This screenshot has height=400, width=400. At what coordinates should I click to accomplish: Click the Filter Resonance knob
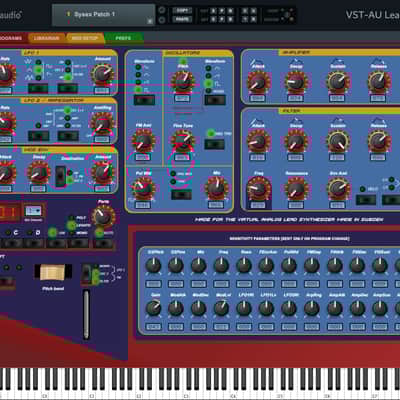coord(296,189)
